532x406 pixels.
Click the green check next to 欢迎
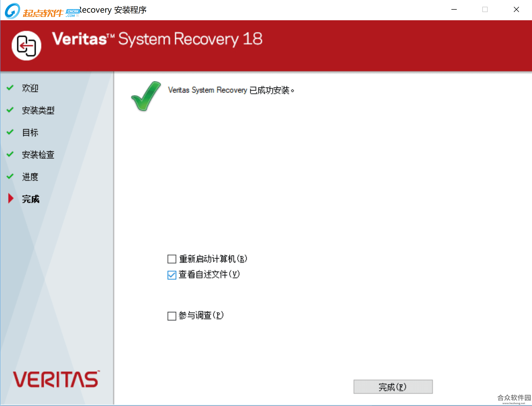(10, 88)
